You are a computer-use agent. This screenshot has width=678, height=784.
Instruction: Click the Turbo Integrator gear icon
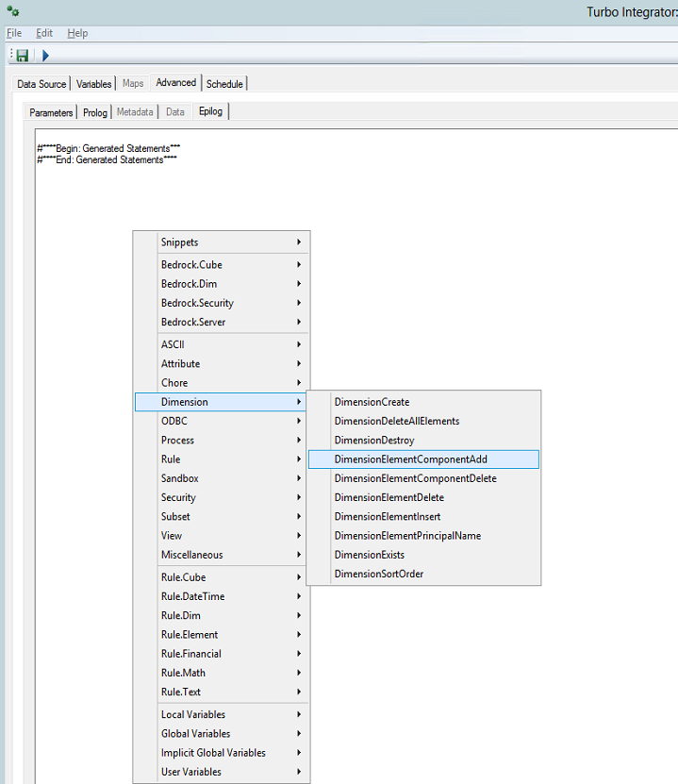13,11
